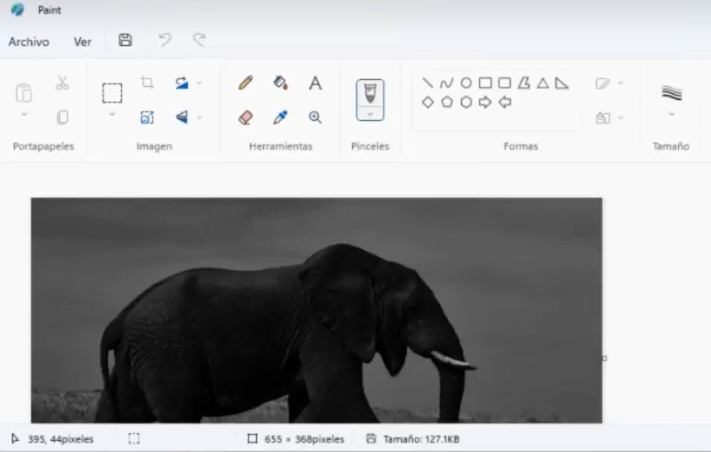Screen dimensions: 711x452
Task: Select the Eraser tool
Action: pos(246,117)
